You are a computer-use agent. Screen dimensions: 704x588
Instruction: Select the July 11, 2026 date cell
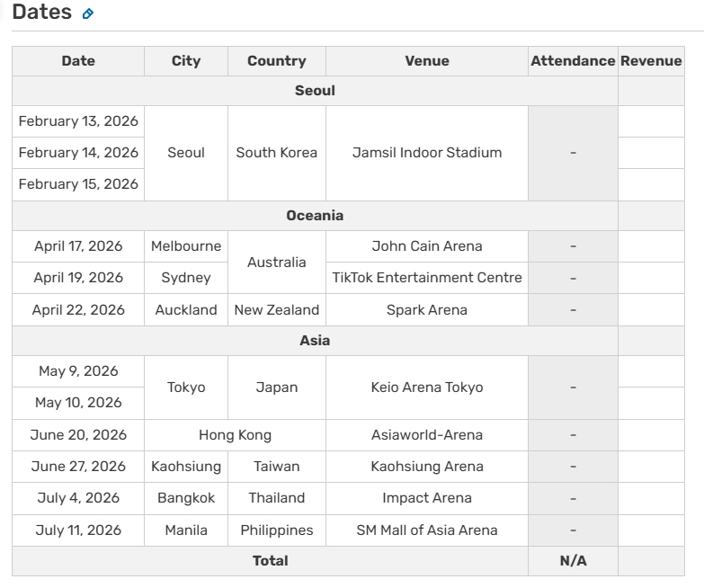tap(78, 530)
